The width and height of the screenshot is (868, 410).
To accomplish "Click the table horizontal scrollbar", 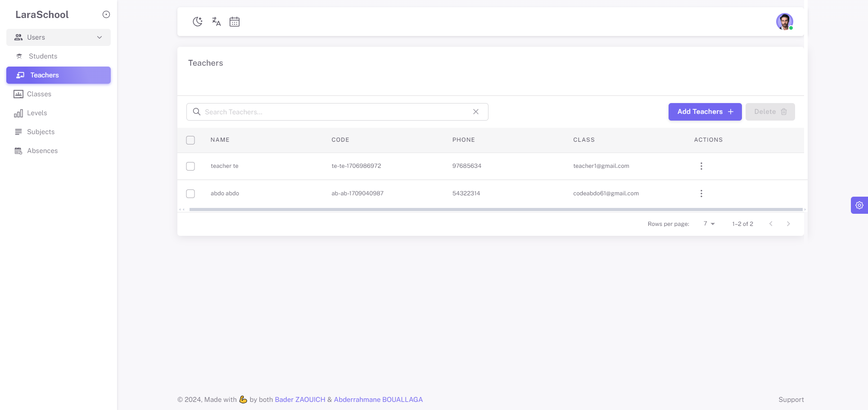I will coord(496,209).
